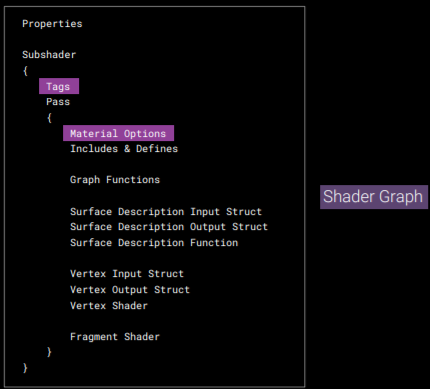Select the highlighted 'Material Options' label
Screen dimensions: 430x389
(x=118, y=133)
